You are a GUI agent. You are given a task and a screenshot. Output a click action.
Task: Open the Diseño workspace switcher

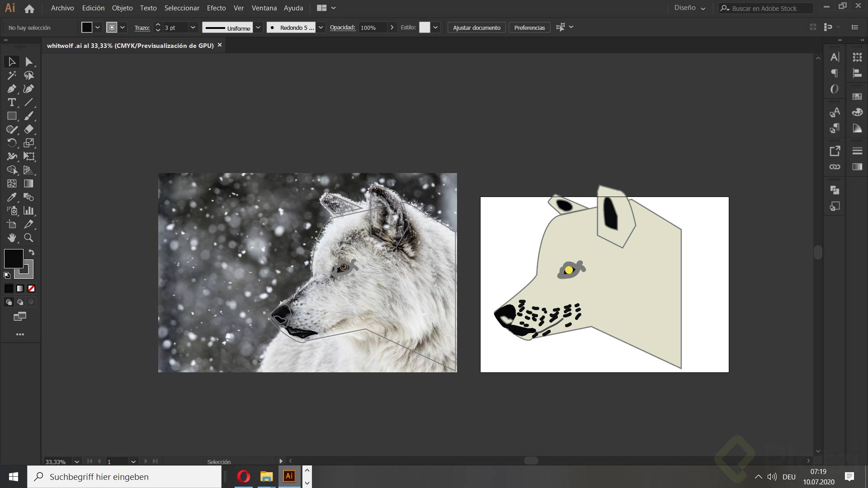(x=689, y=8)
